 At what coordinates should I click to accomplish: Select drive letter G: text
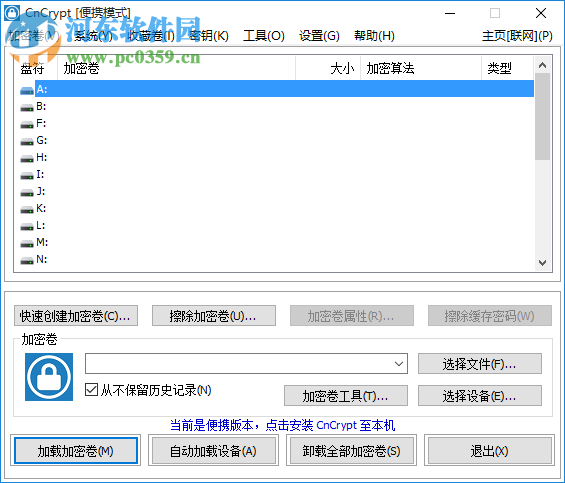[x=41, y=140]
